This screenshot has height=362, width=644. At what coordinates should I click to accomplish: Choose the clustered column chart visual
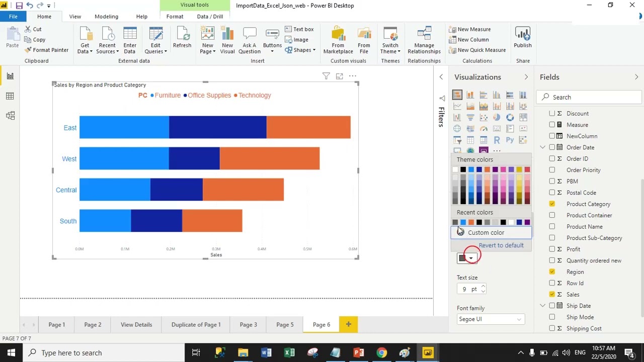pyautogui.click(x=497, y=95)
